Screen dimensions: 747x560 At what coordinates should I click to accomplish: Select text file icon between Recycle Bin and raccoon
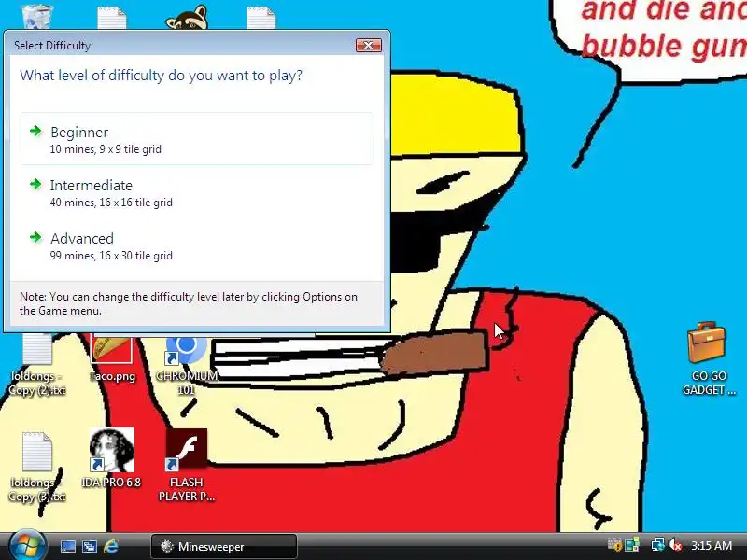[112, 18]
